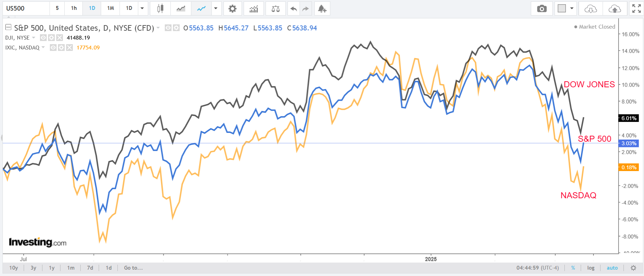Switch the range to 3y
The height and width of the screenshot is (276, 644).
click(33, 268)
